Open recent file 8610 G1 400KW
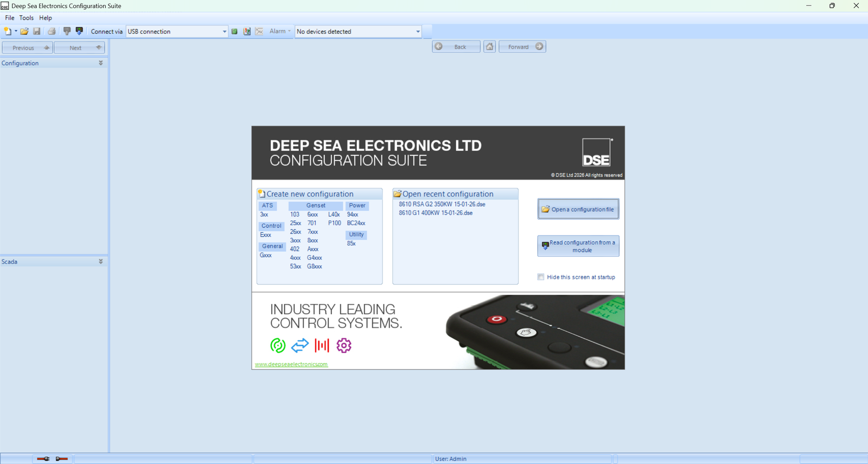The image size is (868, 464). (436, 213)
